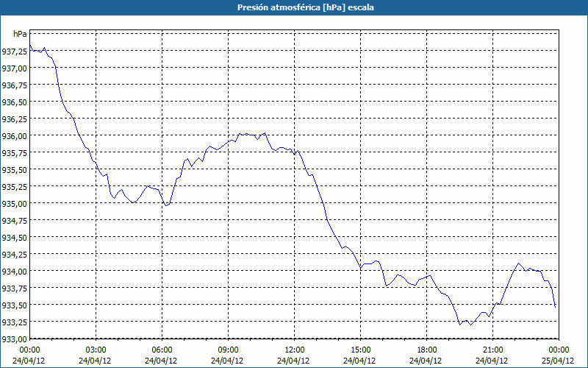Select the 933,25 axis label
The height and width of the screenshot is (368, 588).
point(15,322)
